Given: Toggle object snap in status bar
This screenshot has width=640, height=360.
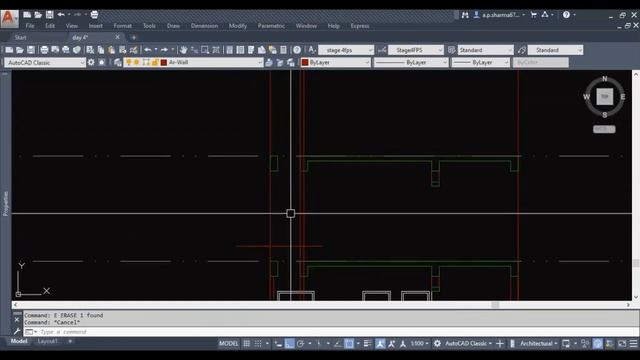Looking at the screenshot, I should [349, 344].
